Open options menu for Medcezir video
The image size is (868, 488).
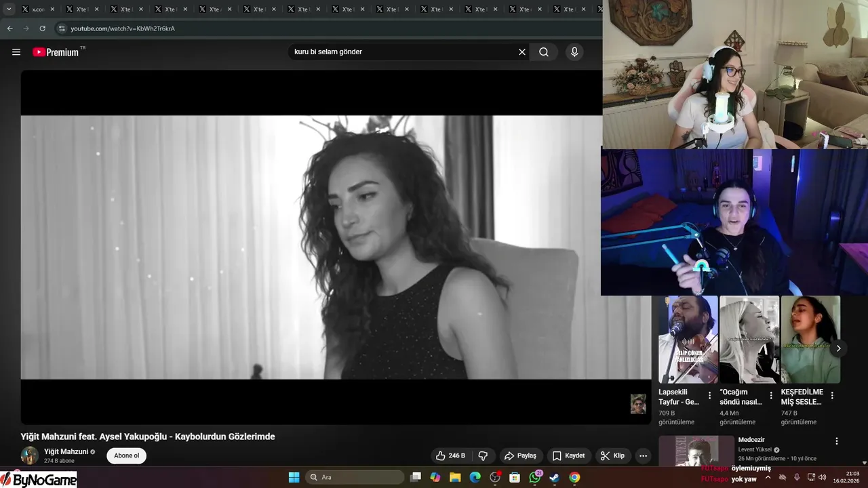tap(837, 441)
